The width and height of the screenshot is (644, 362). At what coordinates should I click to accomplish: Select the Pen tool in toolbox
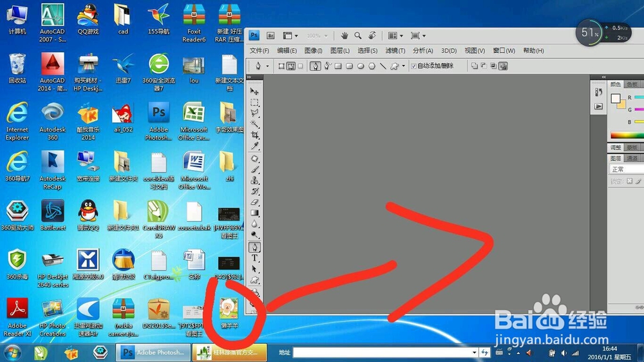point(254,247)
